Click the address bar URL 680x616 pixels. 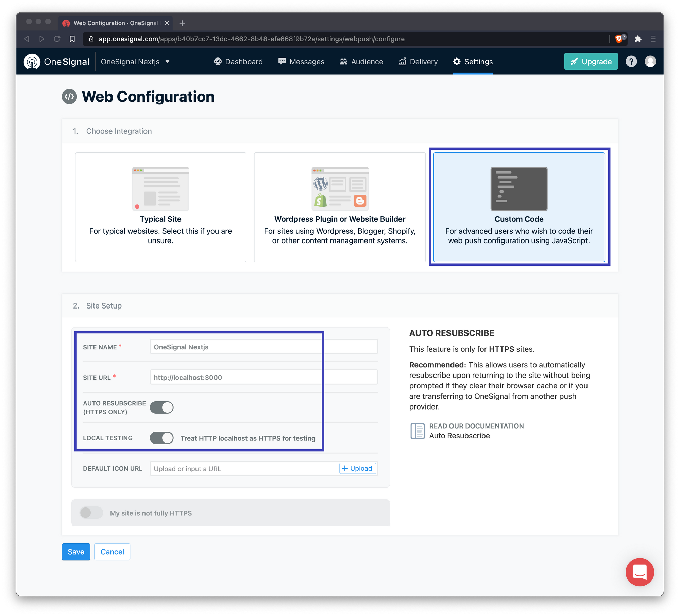pos(252,39)
